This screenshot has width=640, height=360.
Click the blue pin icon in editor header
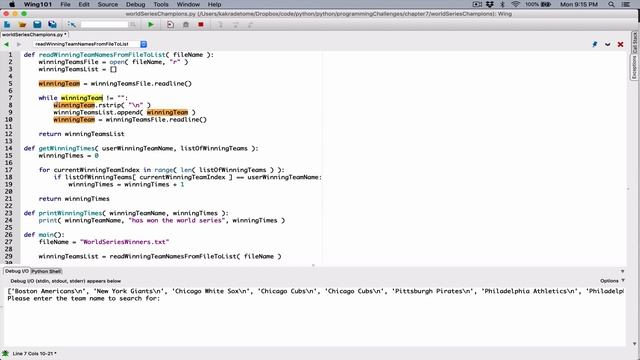(x=595, y=44)
